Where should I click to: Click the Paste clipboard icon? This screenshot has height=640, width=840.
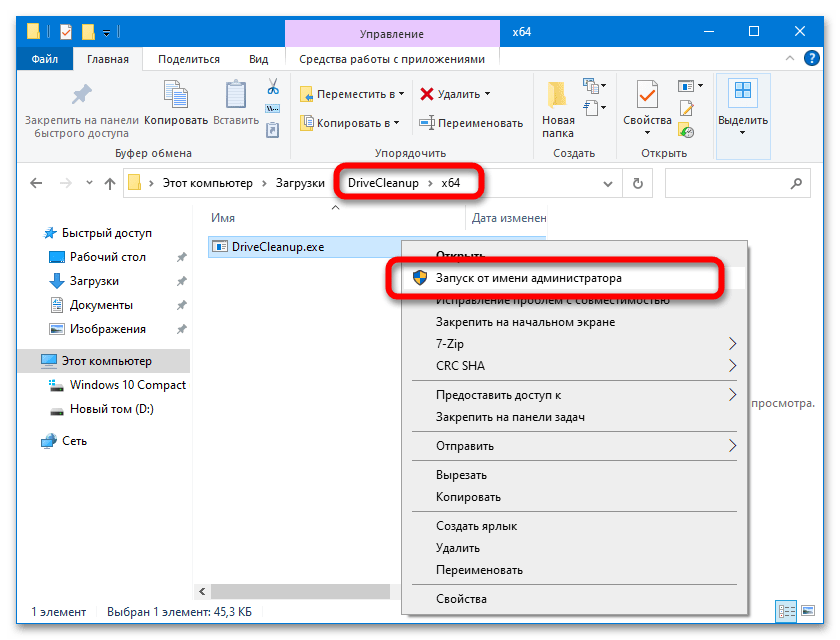click(236, 94)
